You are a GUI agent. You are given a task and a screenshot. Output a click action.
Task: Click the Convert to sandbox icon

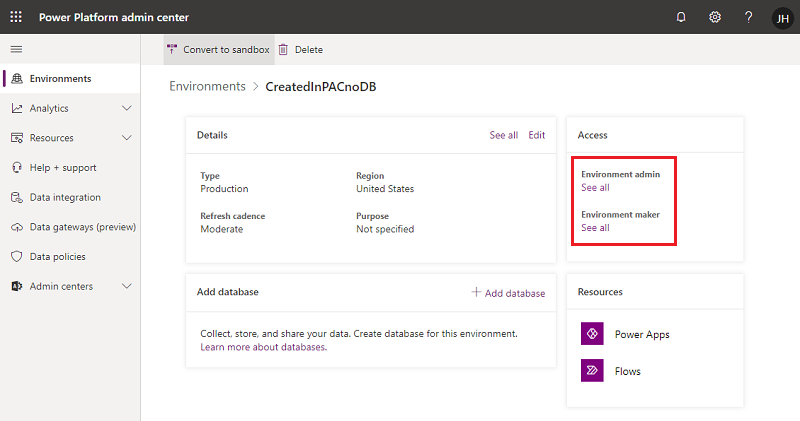point(172,49)
